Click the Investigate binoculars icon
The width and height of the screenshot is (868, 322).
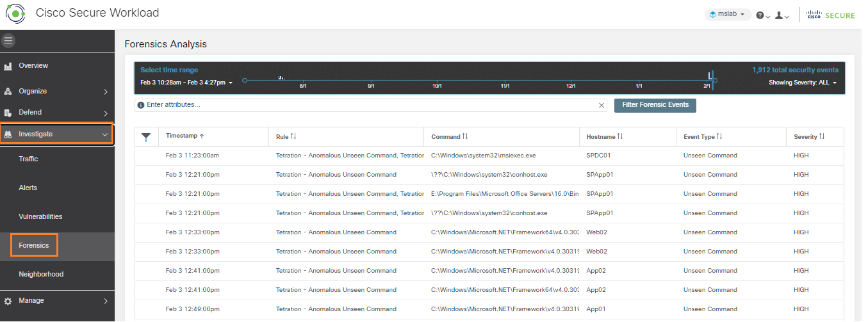(8, 134)
